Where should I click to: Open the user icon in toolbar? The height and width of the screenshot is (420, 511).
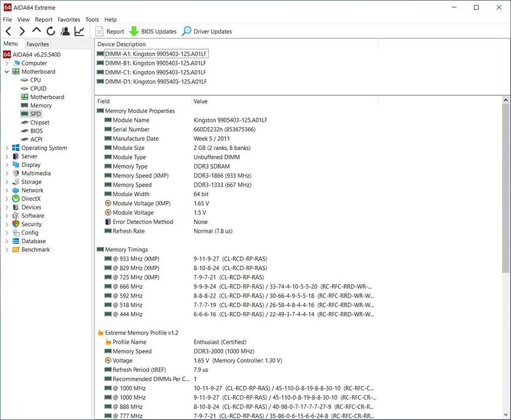pos(65,31)
